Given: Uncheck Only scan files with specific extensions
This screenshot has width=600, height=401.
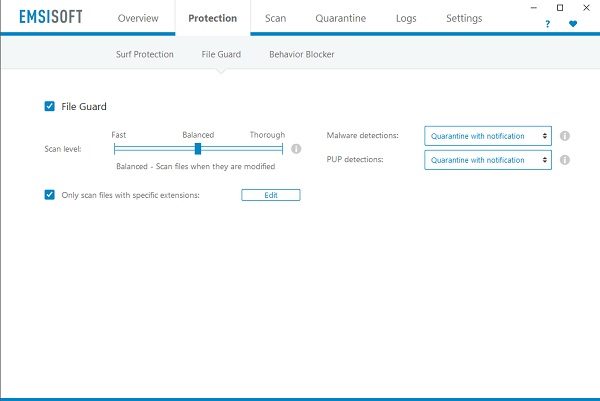Looking at the screenshot, I should [x=49, y=195].
